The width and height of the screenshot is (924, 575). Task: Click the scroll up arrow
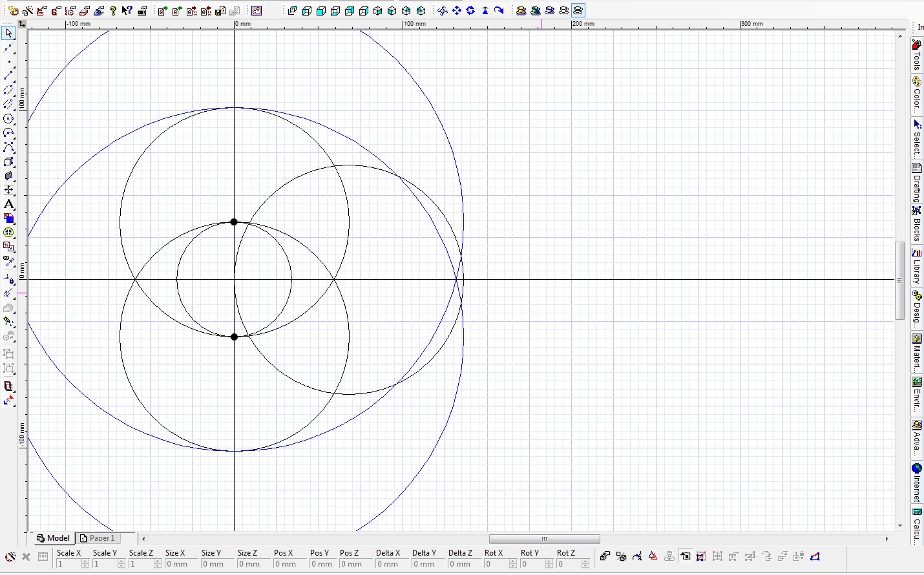coord(899,36)
